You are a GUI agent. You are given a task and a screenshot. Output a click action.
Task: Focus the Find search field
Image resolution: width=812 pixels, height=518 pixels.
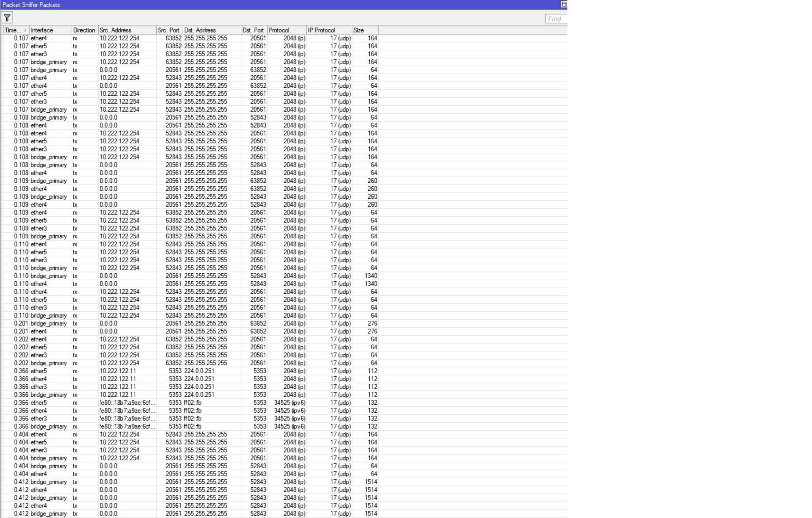click(x=556, y=19)
